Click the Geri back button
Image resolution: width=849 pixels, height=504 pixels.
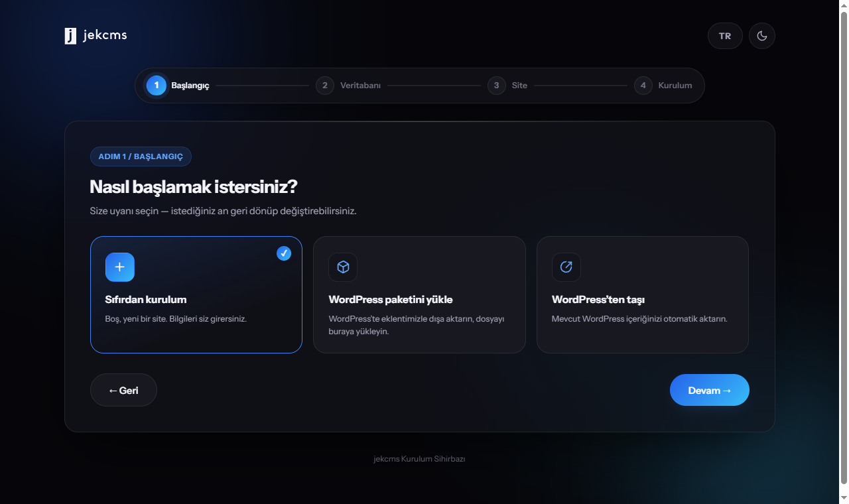click(x=123, y=390)
